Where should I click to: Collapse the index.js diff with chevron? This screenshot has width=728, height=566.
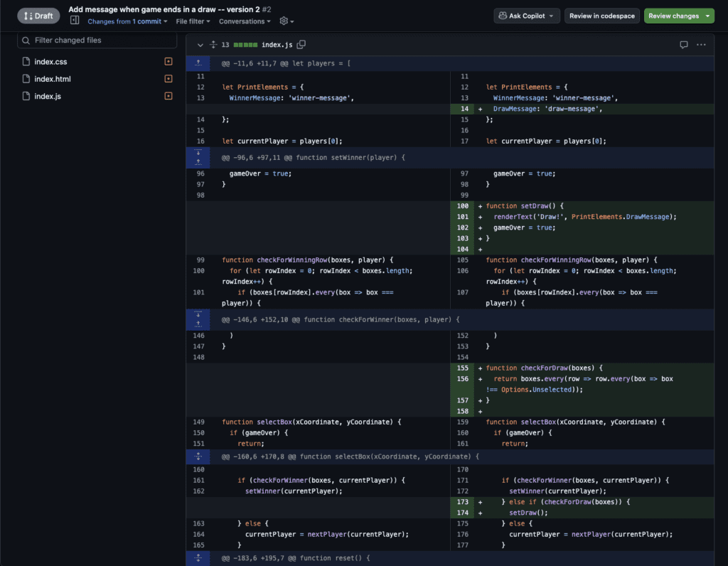point(200,45)
